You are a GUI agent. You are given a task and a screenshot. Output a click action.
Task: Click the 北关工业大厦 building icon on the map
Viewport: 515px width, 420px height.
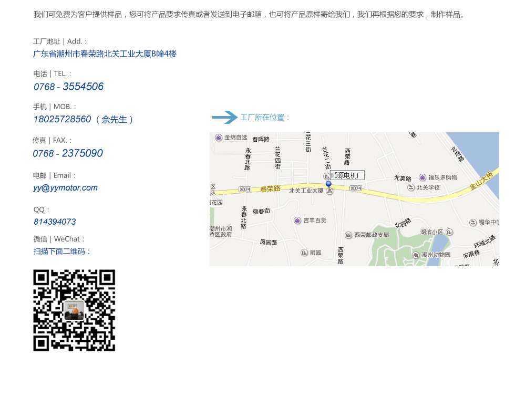point(329,191)
